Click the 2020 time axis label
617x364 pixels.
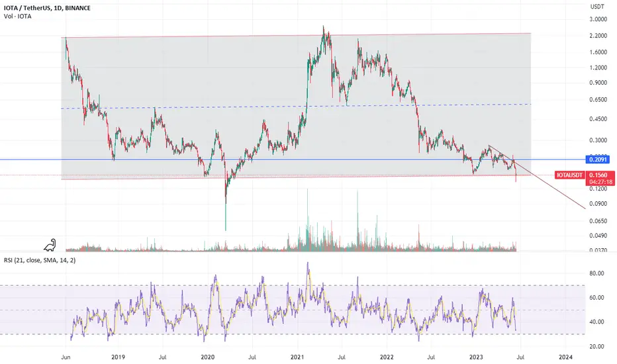point(207,357)
